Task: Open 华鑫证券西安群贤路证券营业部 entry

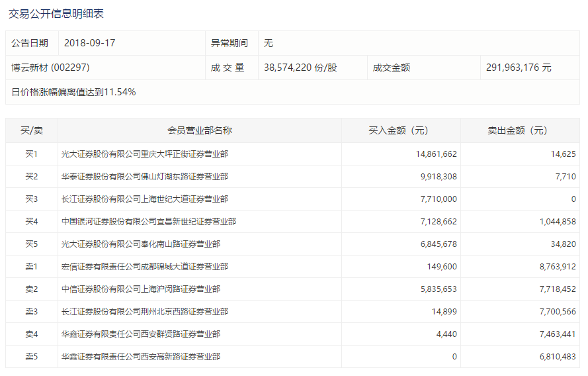Action: [x=141, y=334]
